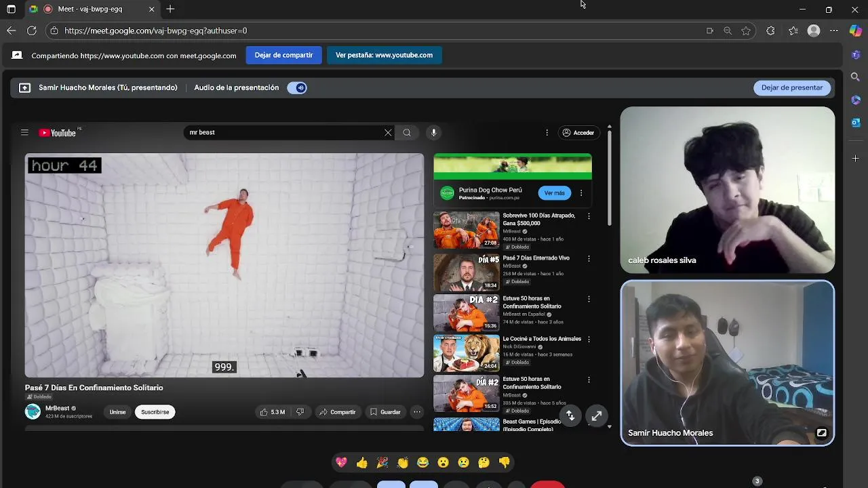Click Suscribirse to MrBeast
868x488 pixels.
click(x=155, y=412)
